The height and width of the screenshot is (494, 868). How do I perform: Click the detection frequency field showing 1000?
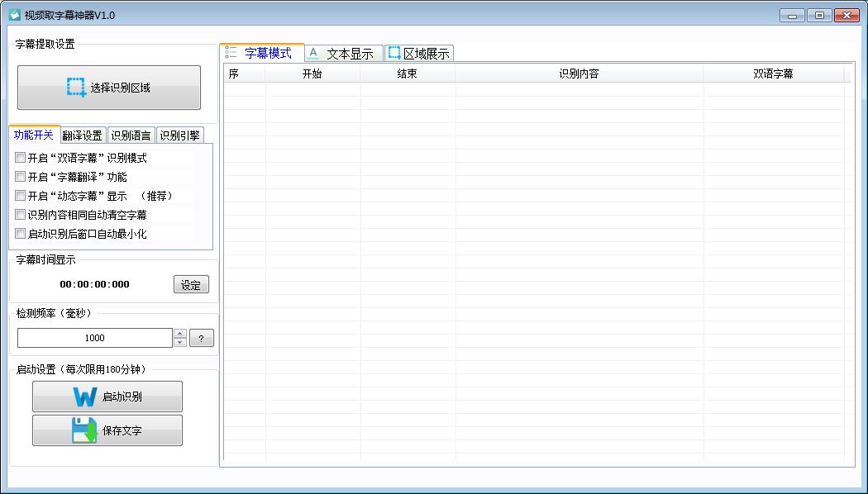click(95, 338)
